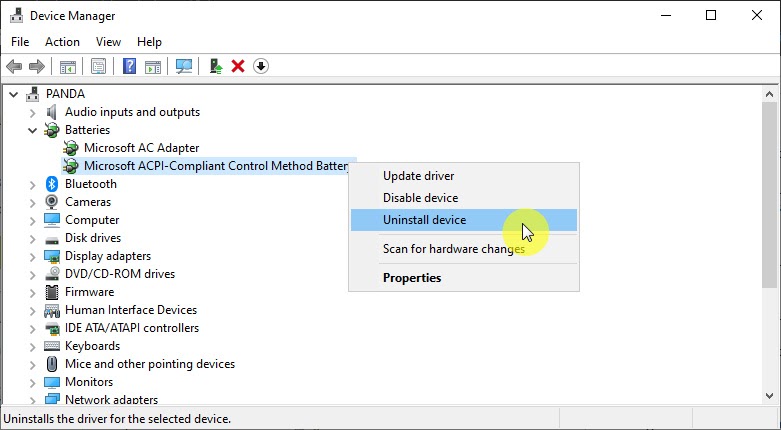781x430 pixels.
Task: Expand the Monitors chevron
Action: click(32, 383)
